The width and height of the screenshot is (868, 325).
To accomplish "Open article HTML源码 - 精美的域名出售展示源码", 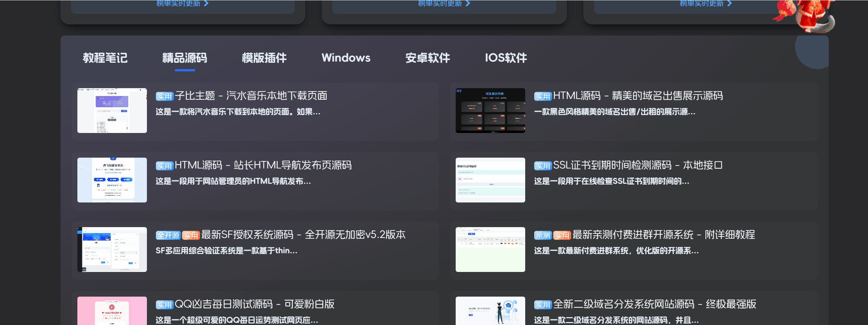I will (x=638, y=96).
